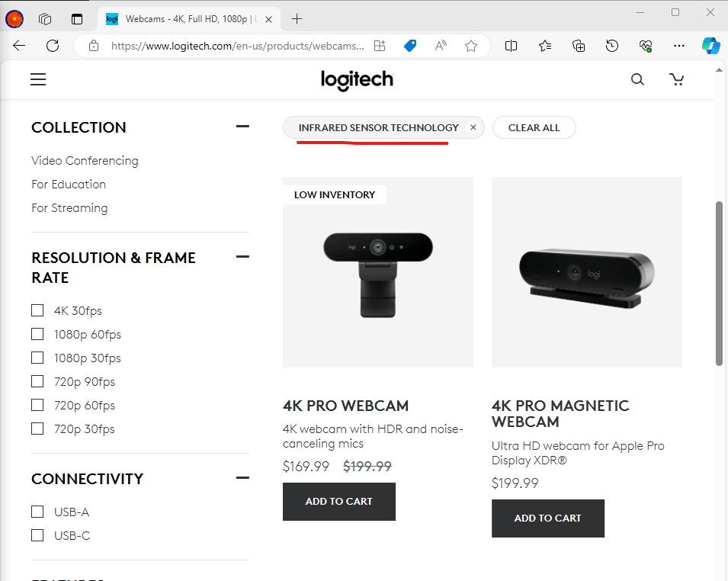Click CLEAR ALL to remove filters
The width and height of the screenshot is (728, 581).
pos(534,127)
